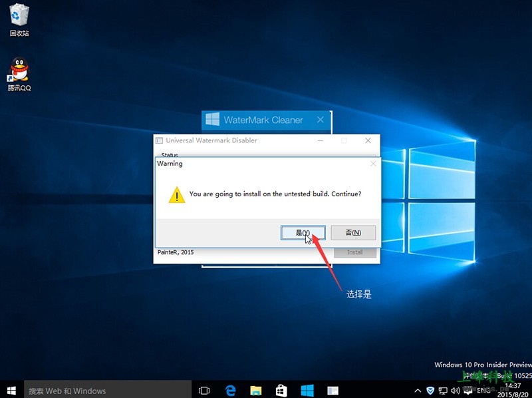Close the Universal Watermark Disabler window
This screenshot has width=532, height=398.
coord(368,140)
